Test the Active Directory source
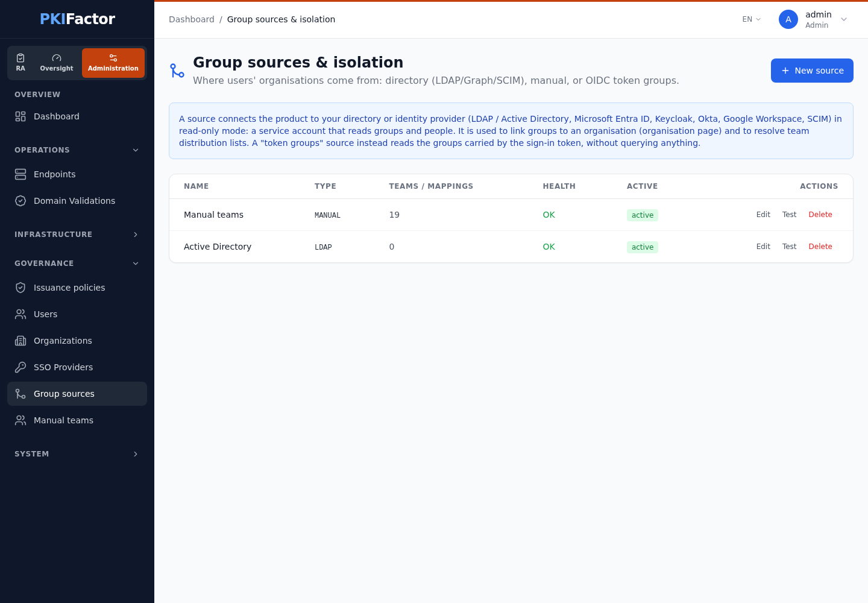The image size is (868, 603). [789, 247]
